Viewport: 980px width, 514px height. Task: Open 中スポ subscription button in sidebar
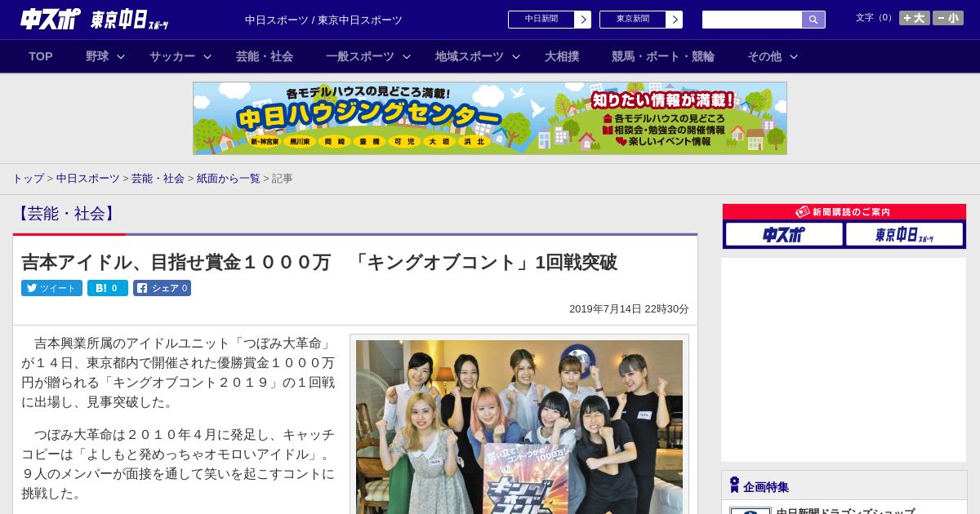pyautogui.click(x=784, y=234)
